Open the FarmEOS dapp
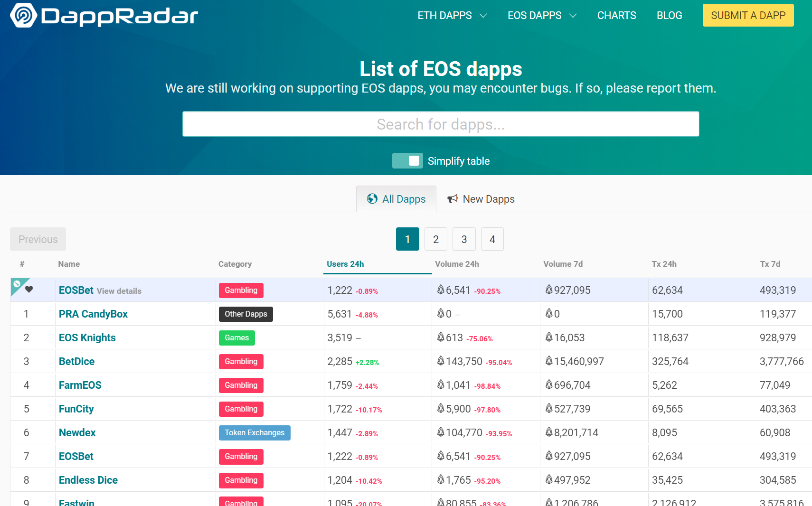 (x=80, y=385)
